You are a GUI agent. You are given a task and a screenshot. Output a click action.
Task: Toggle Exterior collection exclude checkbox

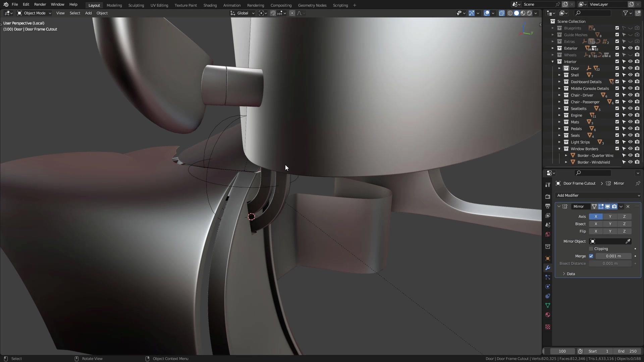[x=617, y=48]
